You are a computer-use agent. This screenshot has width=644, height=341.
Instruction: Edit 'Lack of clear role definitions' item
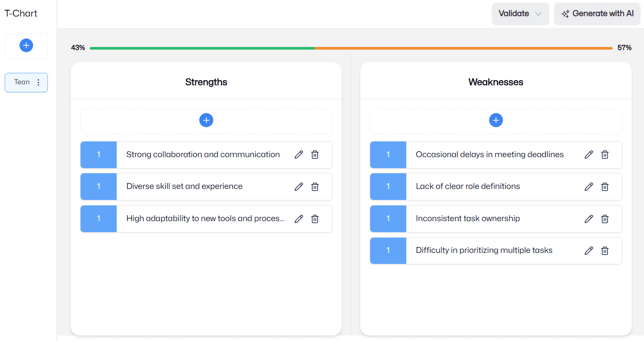click(x=589, y=187)
